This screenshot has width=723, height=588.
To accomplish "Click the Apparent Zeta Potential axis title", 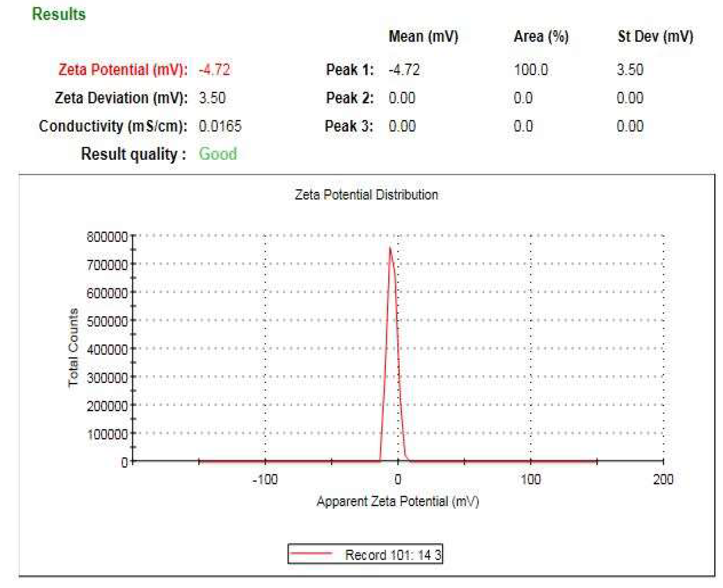I will [398, 502].
